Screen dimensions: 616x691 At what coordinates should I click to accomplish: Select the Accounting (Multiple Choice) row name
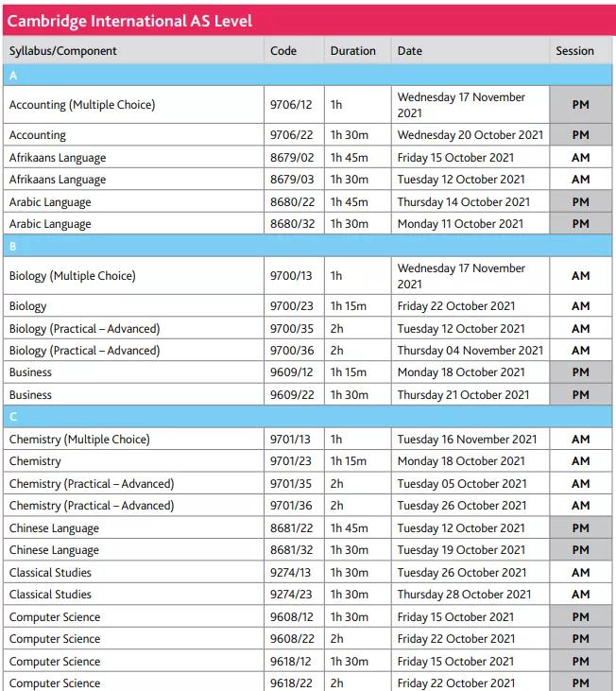pos(82,105)
